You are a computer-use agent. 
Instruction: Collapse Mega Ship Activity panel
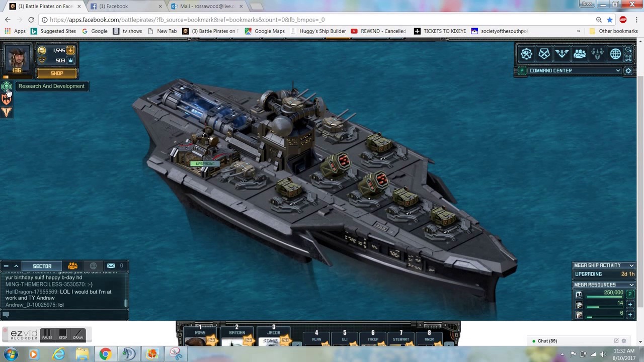coord(631,265)
